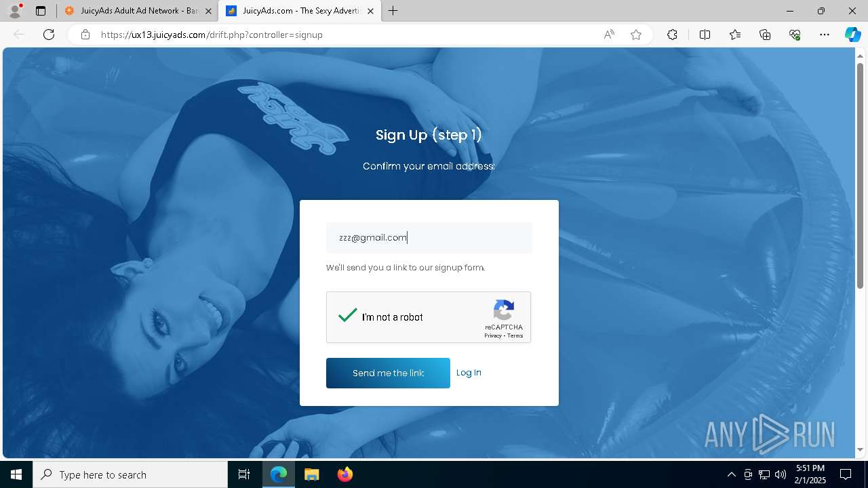Select the JuicyAds.com Sexy Advertising tab
The width and height of the screenshot is (868, 488).
(301, 11)
